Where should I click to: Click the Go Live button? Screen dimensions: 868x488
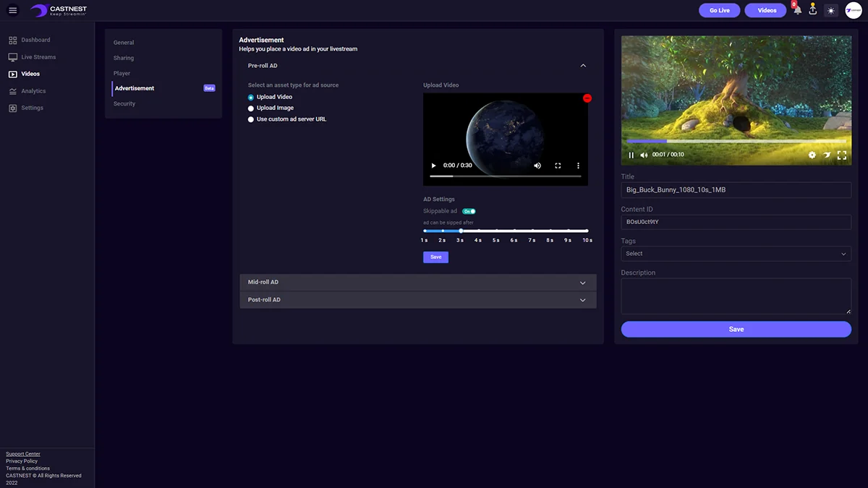(719, 10)
